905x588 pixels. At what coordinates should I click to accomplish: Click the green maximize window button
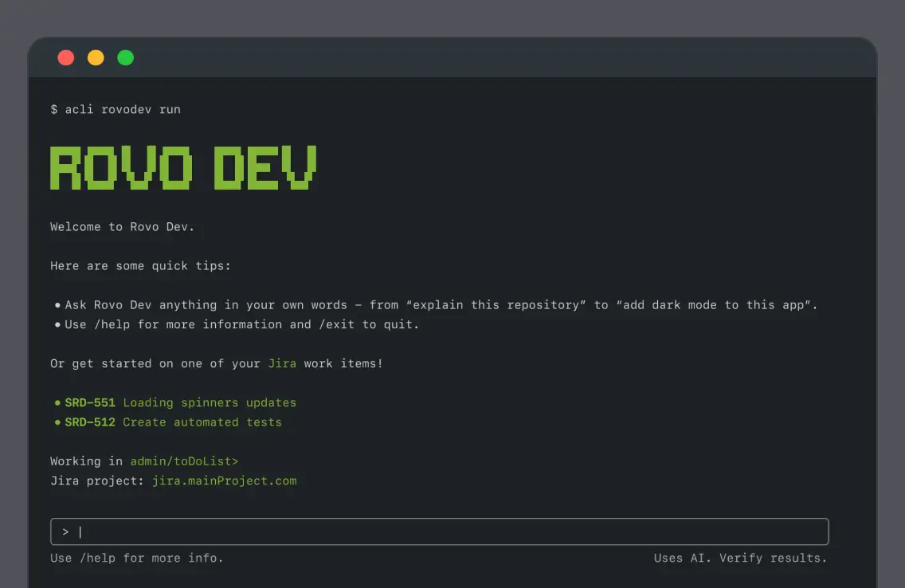[126, 57]
